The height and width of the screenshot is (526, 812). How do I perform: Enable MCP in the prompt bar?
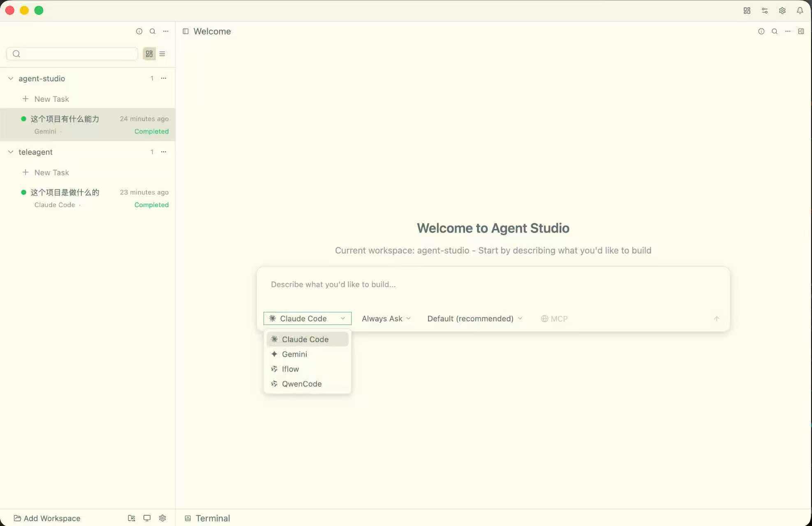tap(554, 318)
